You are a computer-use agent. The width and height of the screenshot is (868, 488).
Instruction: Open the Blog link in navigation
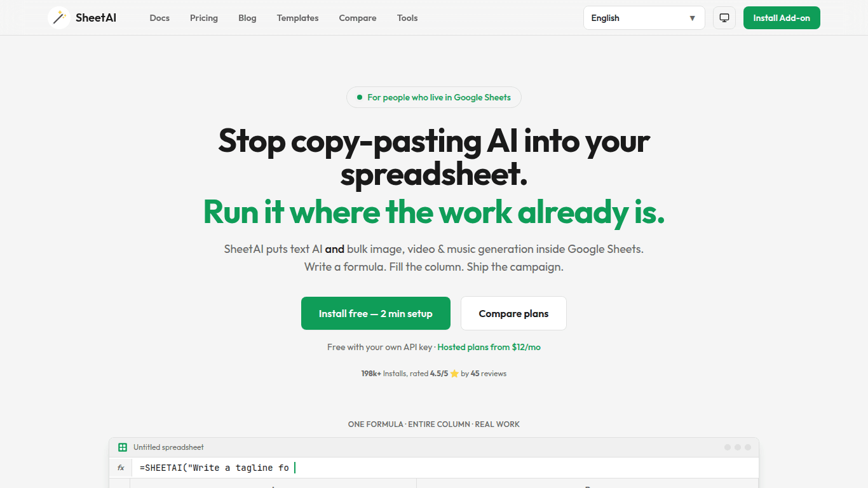pos(247,18)
